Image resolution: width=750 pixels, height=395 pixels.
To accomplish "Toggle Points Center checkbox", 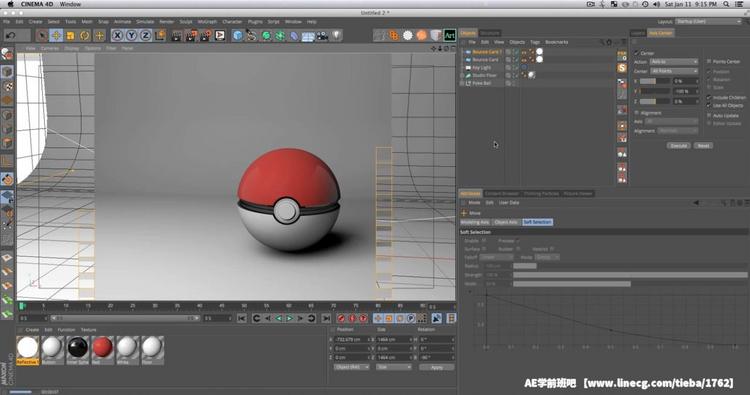I will [x=709, y=62].
